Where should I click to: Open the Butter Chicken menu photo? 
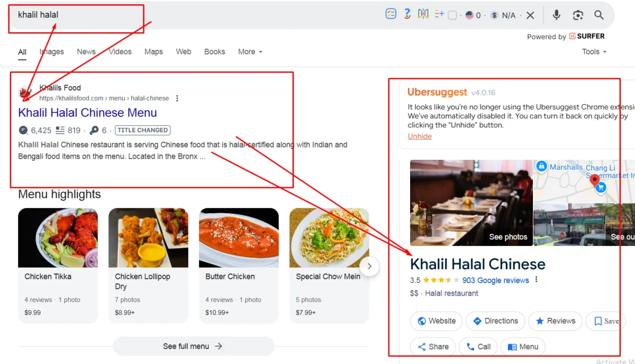(239, 238)
